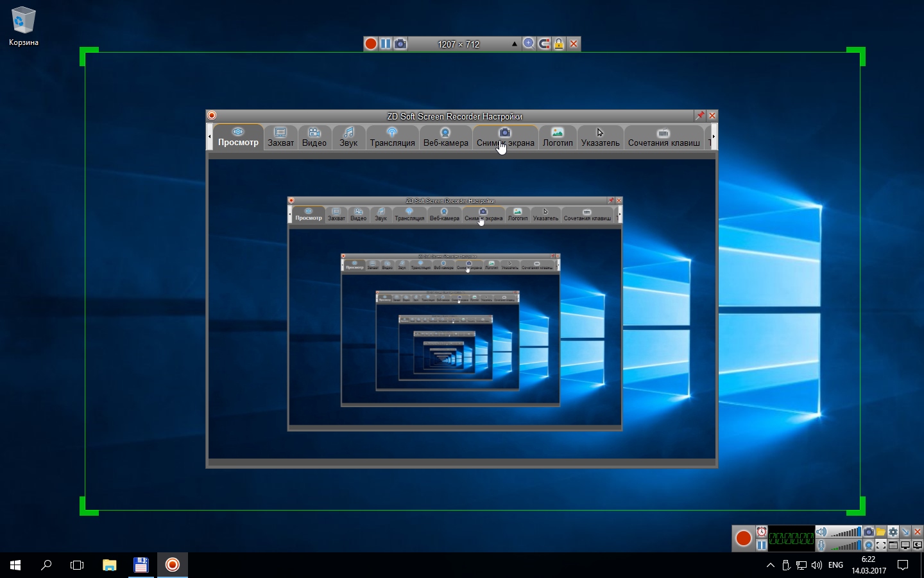
Task: Select the game capture mode icon
Action: tap(917, 545)
